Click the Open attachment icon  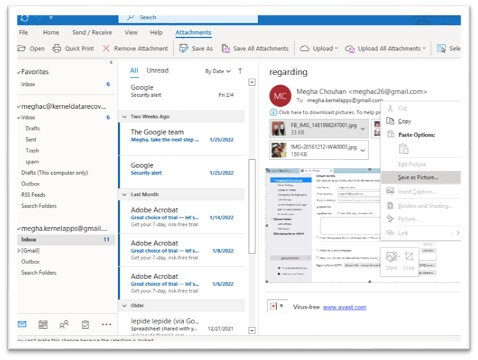pyautogui.click(x=22, y=48)
